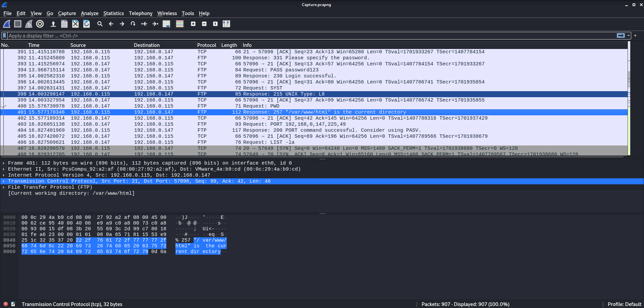Open the Wireless menu
This screenshot has height=308, width=644.
pyautogui.click(x=167, y=13)
